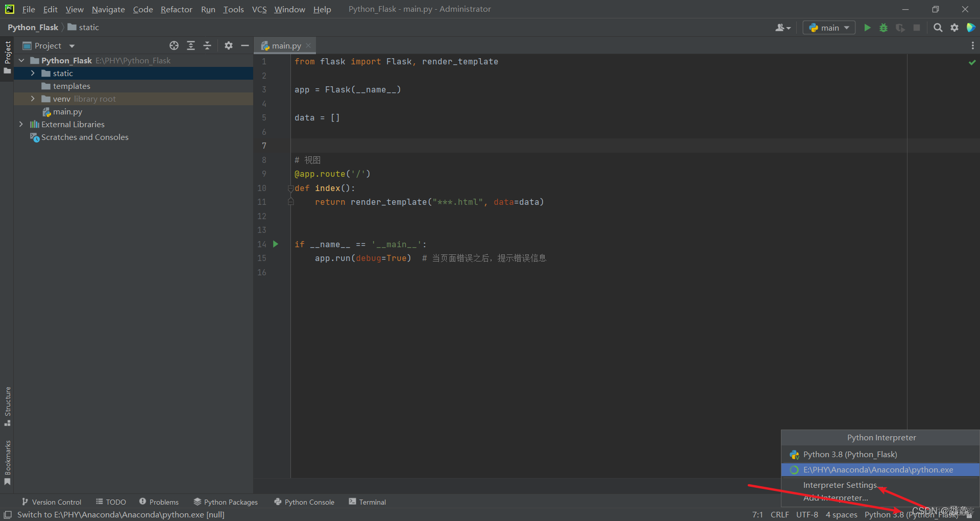This screenshot has height=521, width=980.
Task: Open Code With Me user icon
Action: click(x=782, y=28)
